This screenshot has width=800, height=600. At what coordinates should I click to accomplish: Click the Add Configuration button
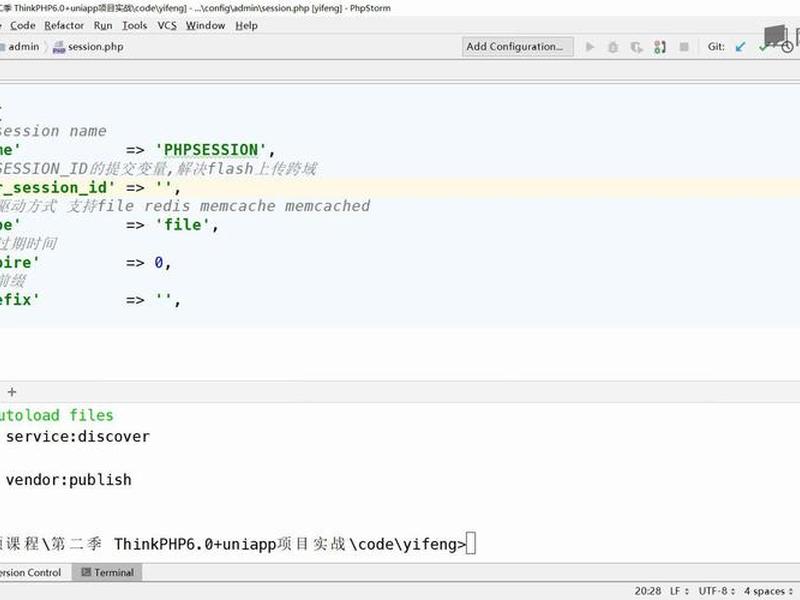coord(518,46)
